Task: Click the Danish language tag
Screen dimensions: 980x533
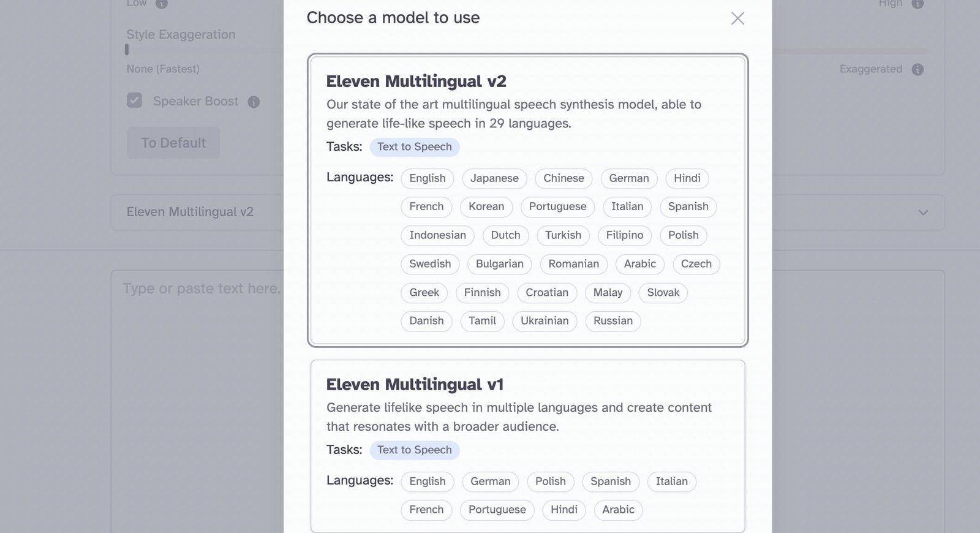Action: (426, 321)
